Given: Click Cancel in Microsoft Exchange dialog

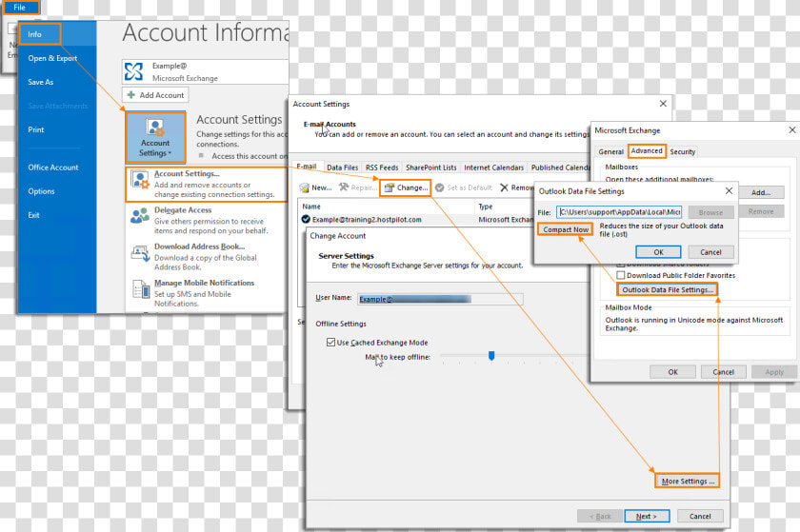Looking at the screenshot, I should tap(723, 372).
